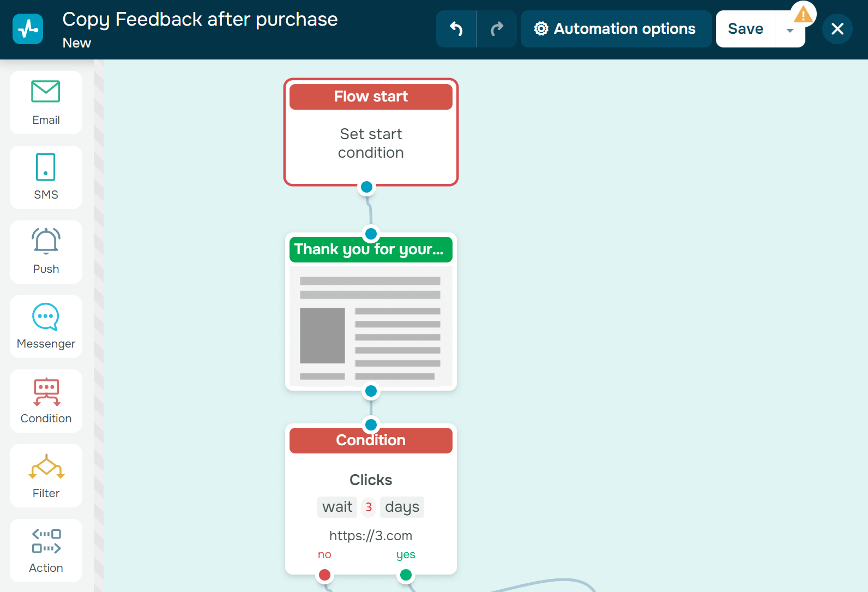Screen dimensions: 868x592
Task: Click the New status label
Action: point(77,43)
